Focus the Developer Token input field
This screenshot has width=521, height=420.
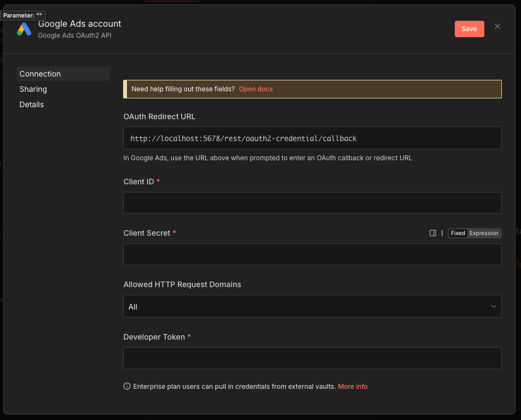[312, 358]
